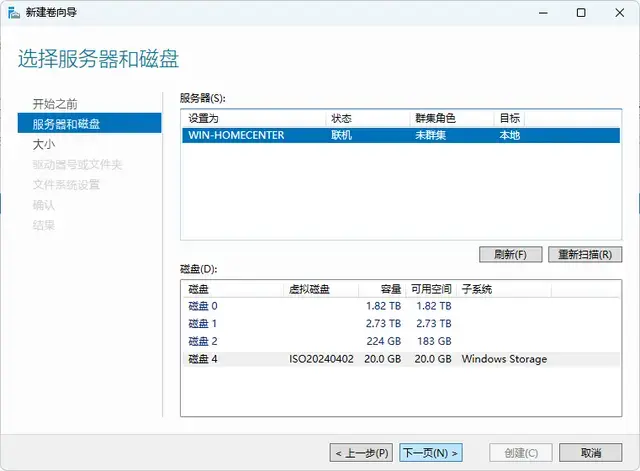
Task: Select the 磁盘 1 row
Action: tap(401, 324)
